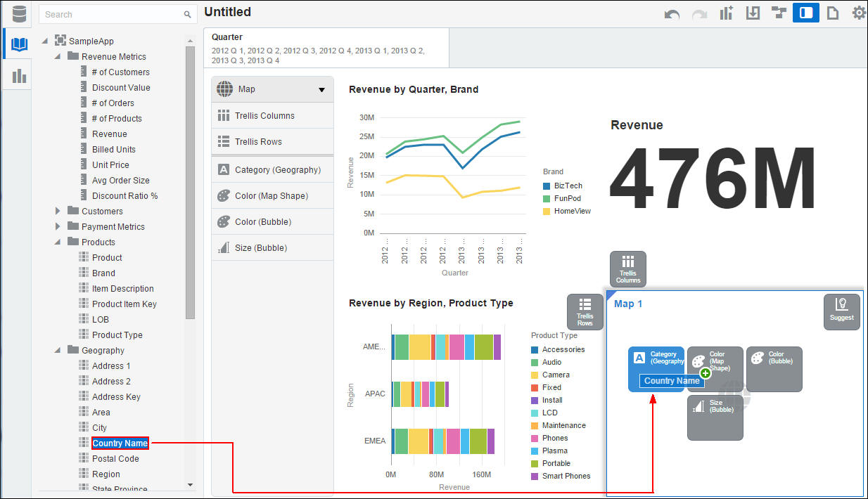This screenshot has height=499, width=868.
Task: Click the Trellis Columns row in panel
Action: coord(273,115)
